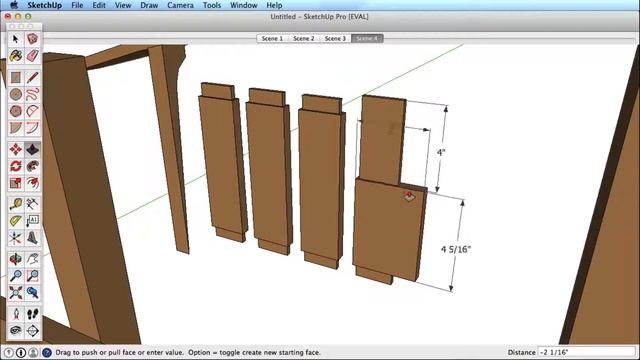
Task: Choose the Position Camera tool
Action: click(x=16, y=314)
